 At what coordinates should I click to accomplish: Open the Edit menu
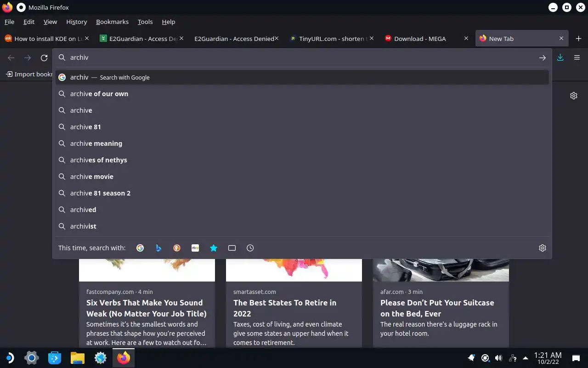29,22
